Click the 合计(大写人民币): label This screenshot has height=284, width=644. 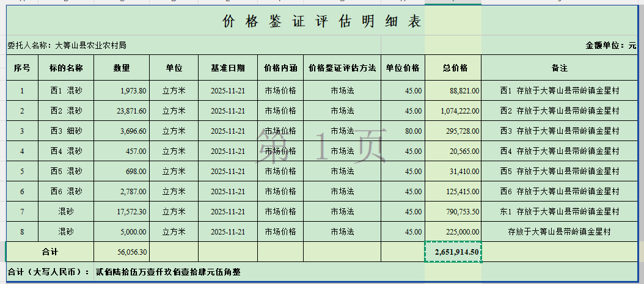pyautogui.click(x=50, y=272)
